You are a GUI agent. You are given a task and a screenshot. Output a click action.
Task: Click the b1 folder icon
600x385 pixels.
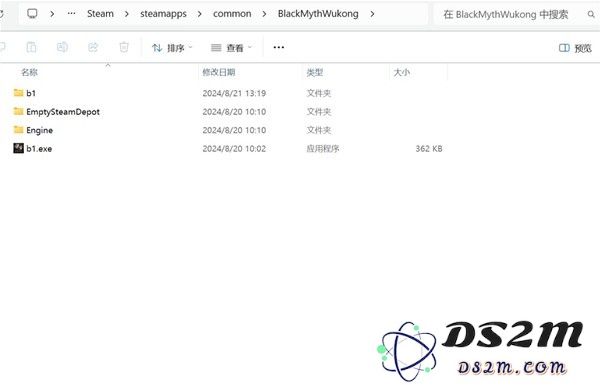pyautogui.click(x=18, y=93)
